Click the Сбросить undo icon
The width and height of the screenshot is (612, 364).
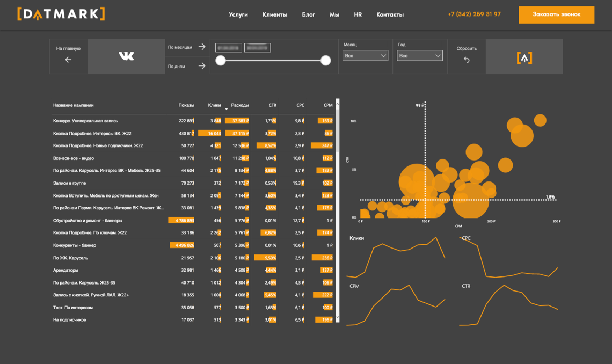click(467, 60)
